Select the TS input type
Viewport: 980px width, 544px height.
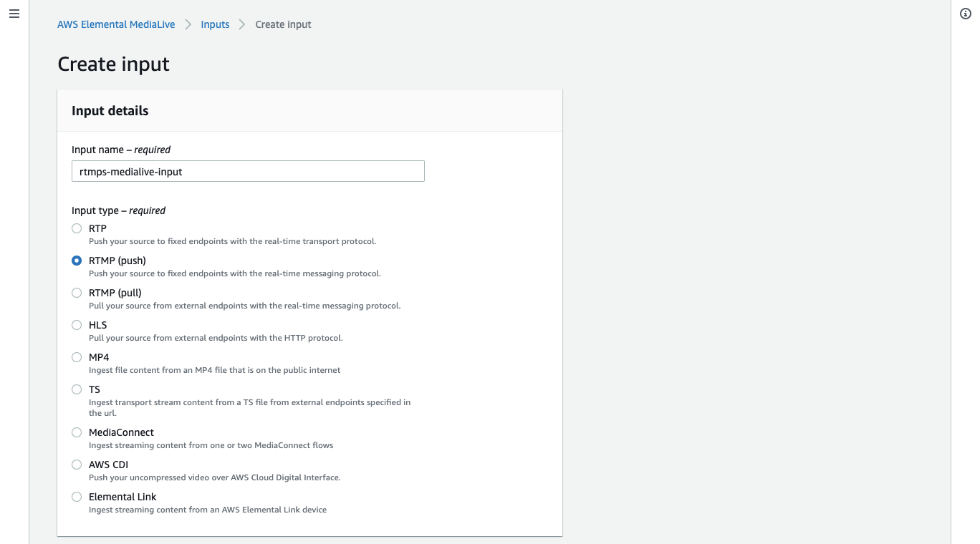click(x=77, y=389)
